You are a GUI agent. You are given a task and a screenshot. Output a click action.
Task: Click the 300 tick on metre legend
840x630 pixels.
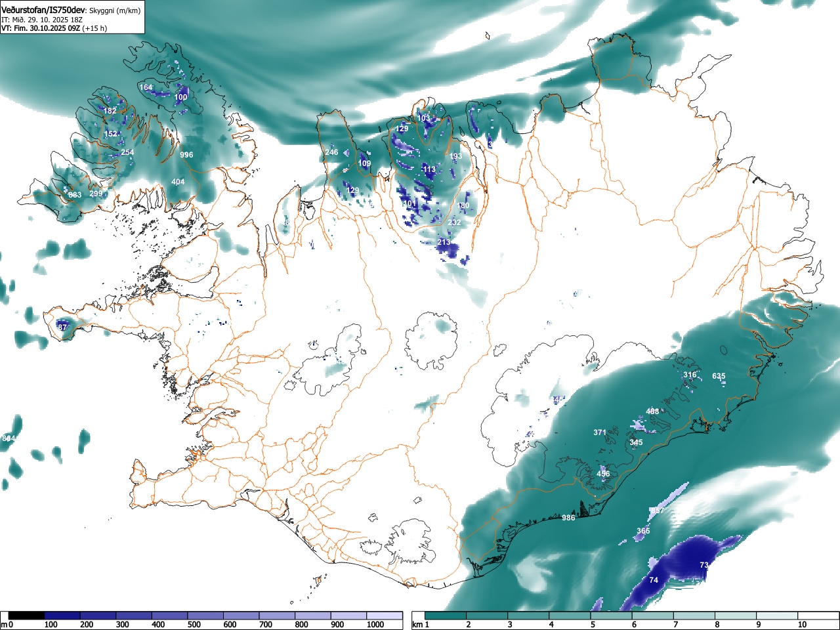coord(122,625)
